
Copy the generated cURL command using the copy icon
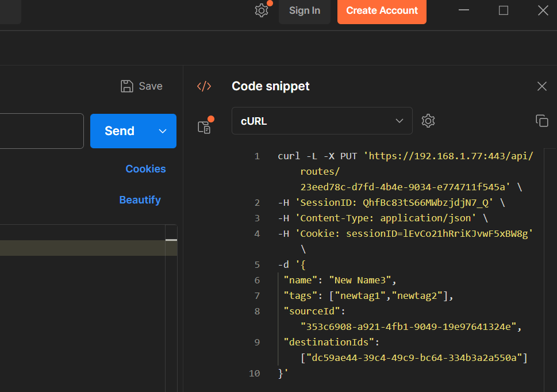click(541, 121)
